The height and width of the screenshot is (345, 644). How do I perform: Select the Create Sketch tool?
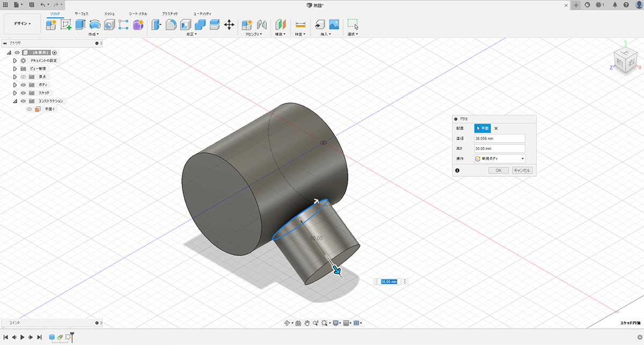coord(66,24)
